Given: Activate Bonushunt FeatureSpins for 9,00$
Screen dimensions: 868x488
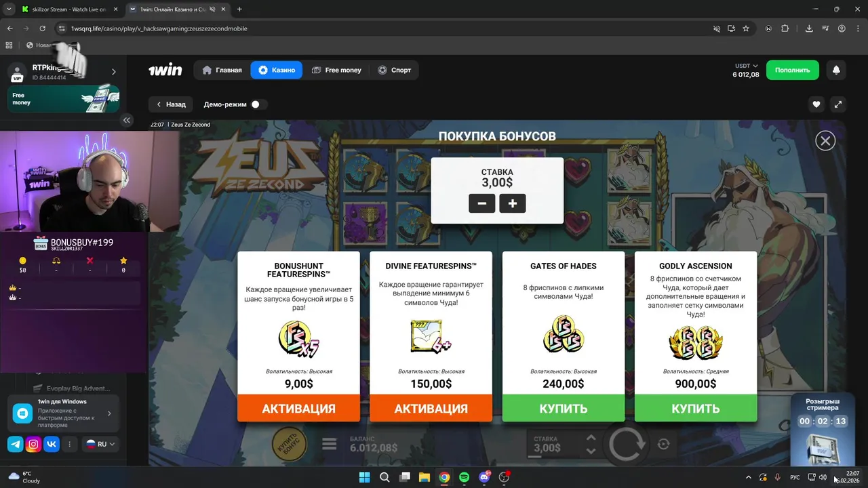Looking at the screenshot, I should click(x=298, y=409).
